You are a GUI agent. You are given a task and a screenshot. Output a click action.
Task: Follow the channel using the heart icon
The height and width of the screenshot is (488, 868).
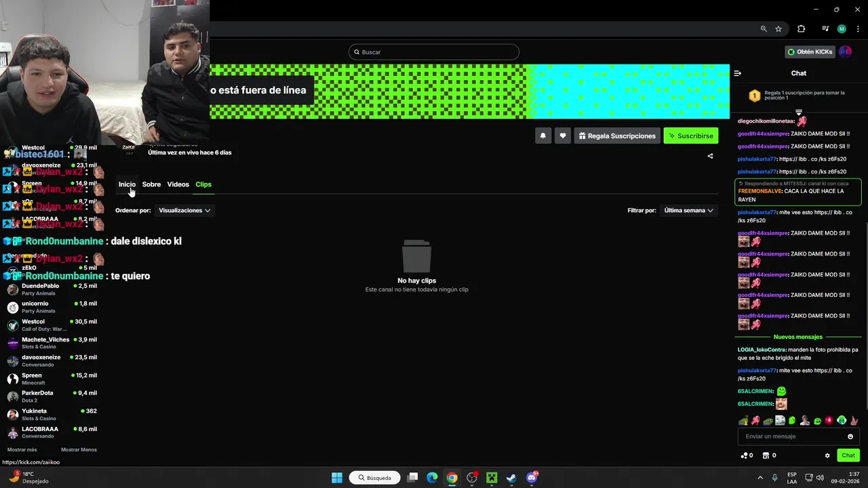pyautogui.click(x=562, y=136)
